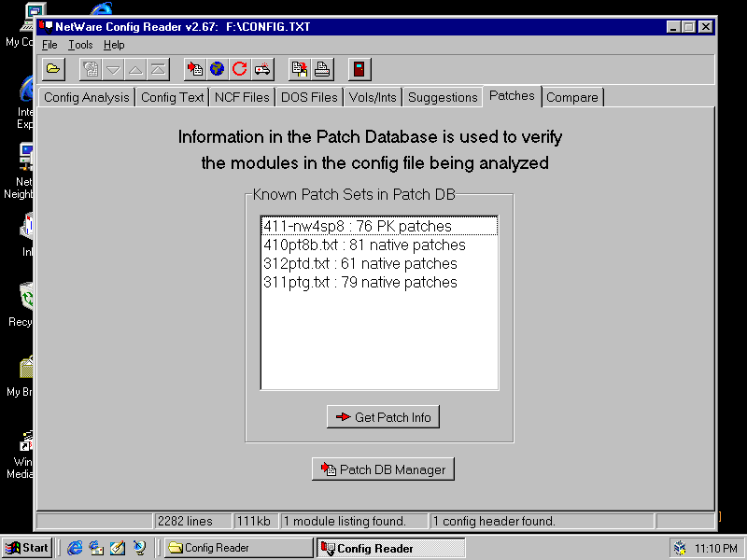Select 410pt8b.txt : 81 native patches row

coord(379,245)
